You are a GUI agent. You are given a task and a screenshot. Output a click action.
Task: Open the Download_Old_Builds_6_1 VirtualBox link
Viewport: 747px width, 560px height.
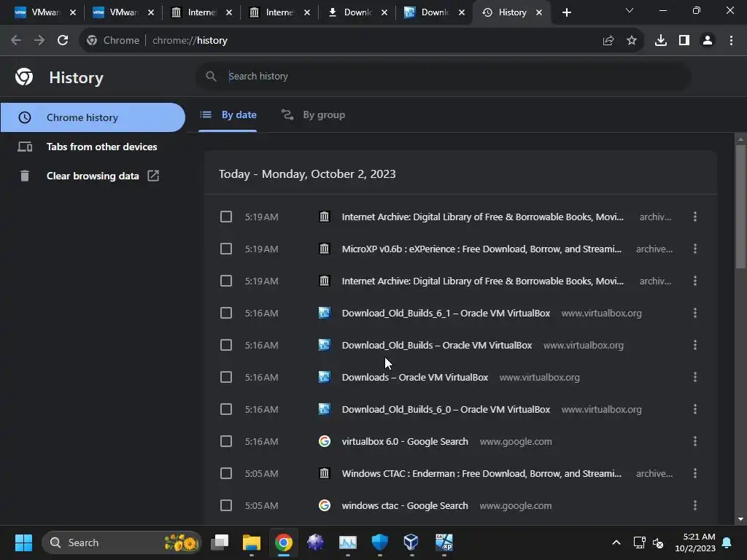pyautogui.click(x=446, y=314)
